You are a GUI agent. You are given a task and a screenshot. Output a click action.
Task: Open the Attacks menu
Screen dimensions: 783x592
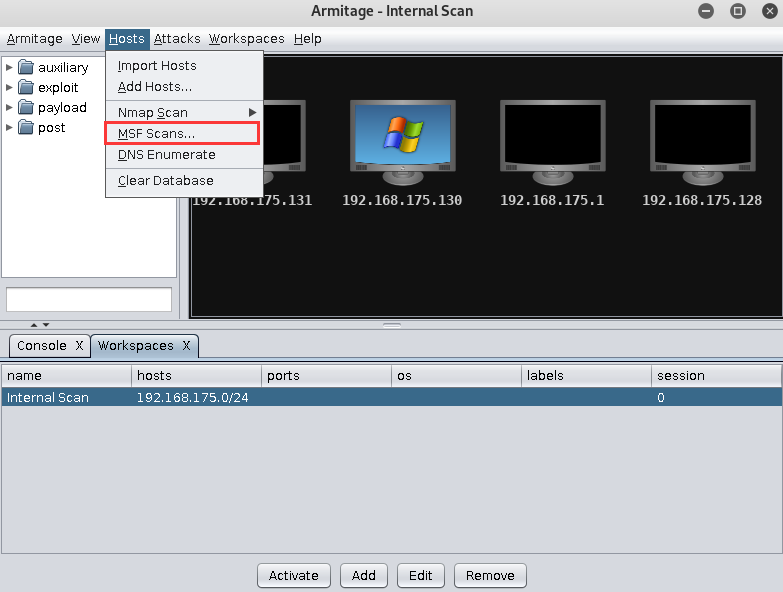pos(177,38)
